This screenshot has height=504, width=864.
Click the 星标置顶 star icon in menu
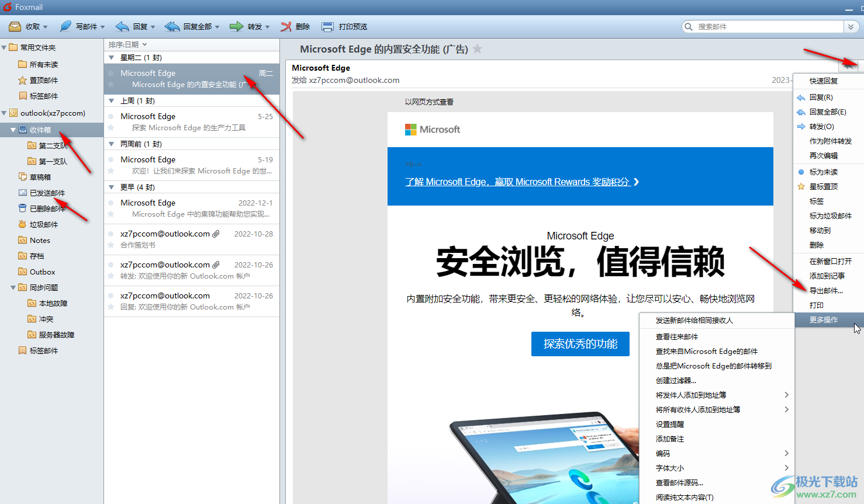coord(801,186)
